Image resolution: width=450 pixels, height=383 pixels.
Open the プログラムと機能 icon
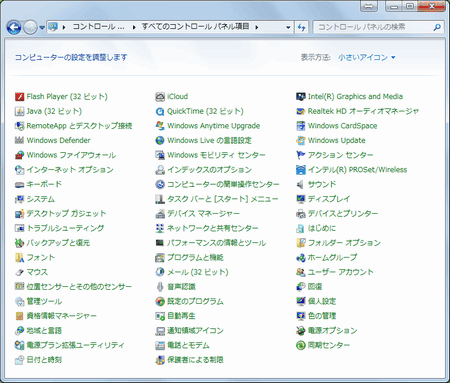(160, 257)
